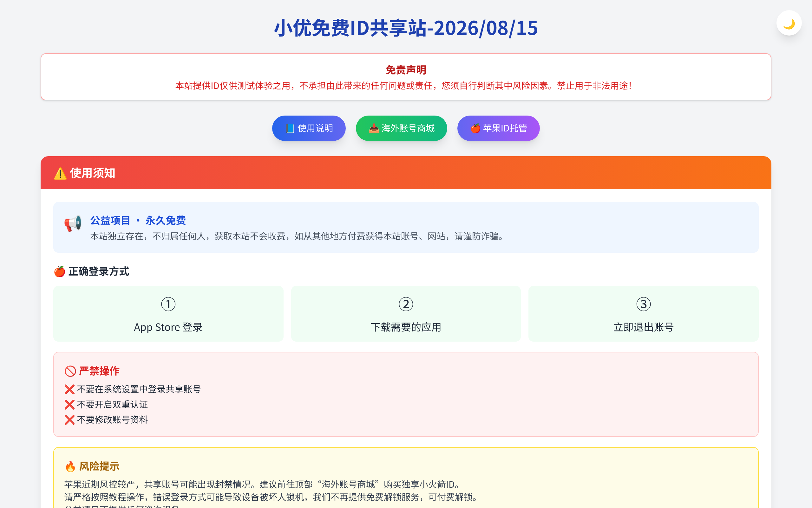Click the 风险提示 heading text

point(99,466)
